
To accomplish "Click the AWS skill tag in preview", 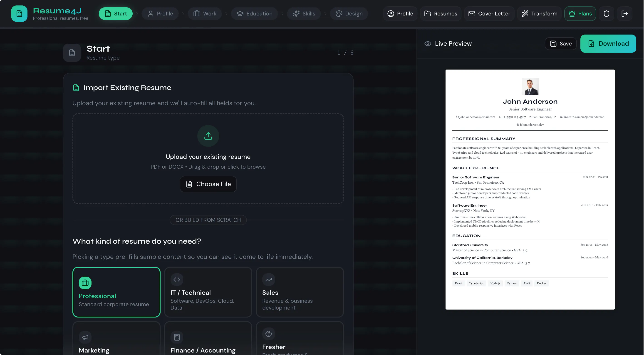I will [527, 283].
